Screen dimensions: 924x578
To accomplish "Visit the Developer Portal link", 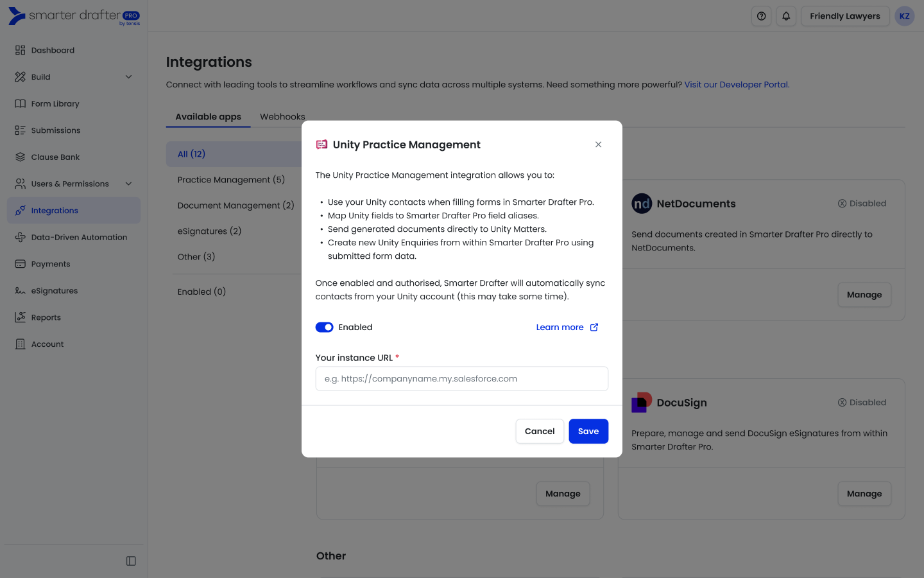I will click(x=737, y=85).
